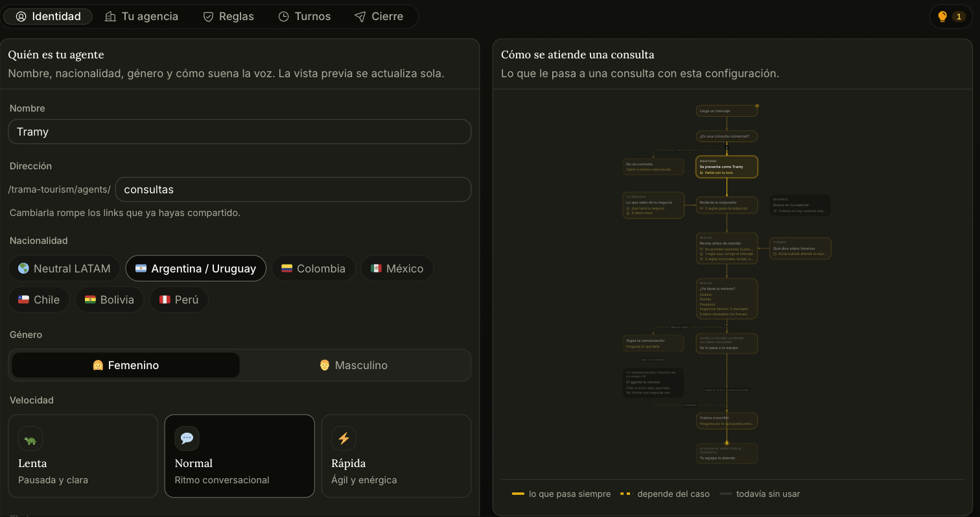Choose the Rápida speed card
Image resolution: width=980 pixels, height=517 pixels.
(x=396, y=456)
